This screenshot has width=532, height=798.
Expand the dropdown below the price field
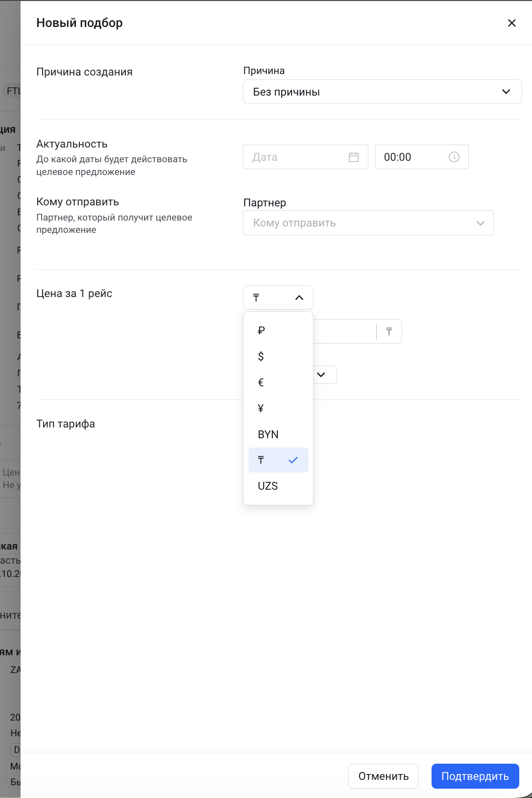pyautogui.click(x=321, y=375)
